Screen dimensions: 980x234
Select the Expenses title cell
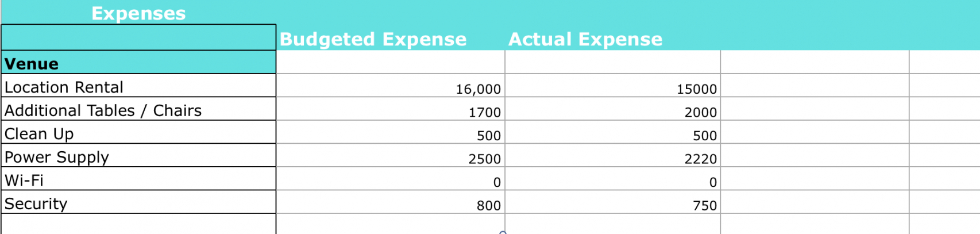coord(138,13)
